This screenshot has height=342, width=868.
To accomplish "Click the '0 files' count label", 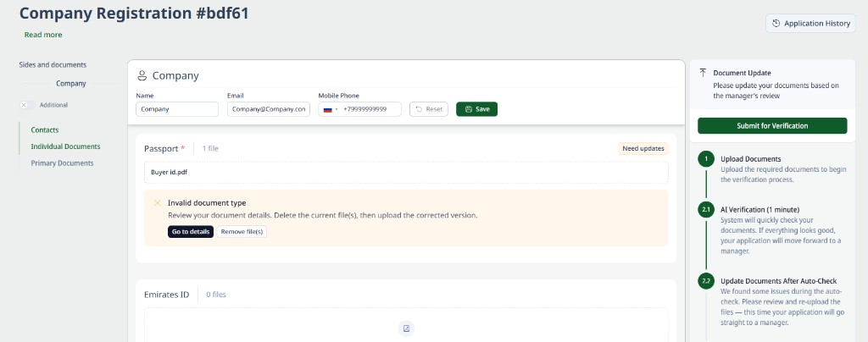I will point(216,295).
